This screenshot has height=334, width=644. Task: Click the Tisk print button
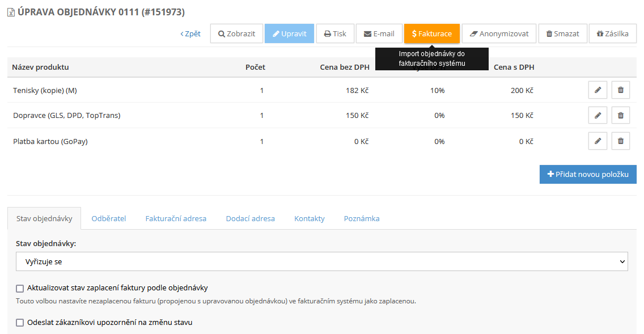(x=335, y=33)
